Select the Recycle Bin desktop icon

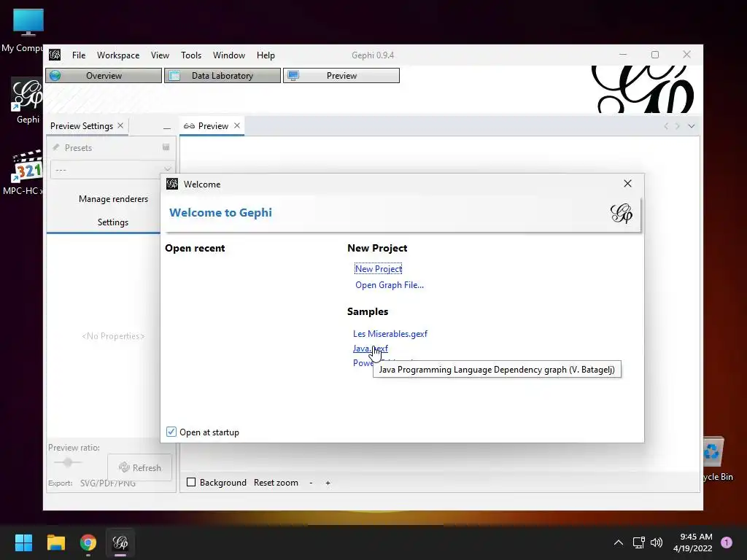[715, 459]
